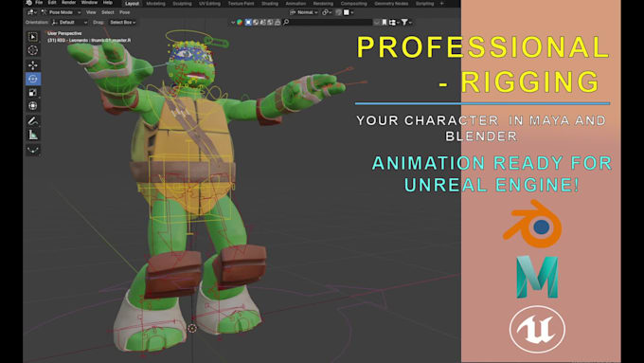Open the Help menu
Screen dimensions: 644x363
(x=108, y=3)
